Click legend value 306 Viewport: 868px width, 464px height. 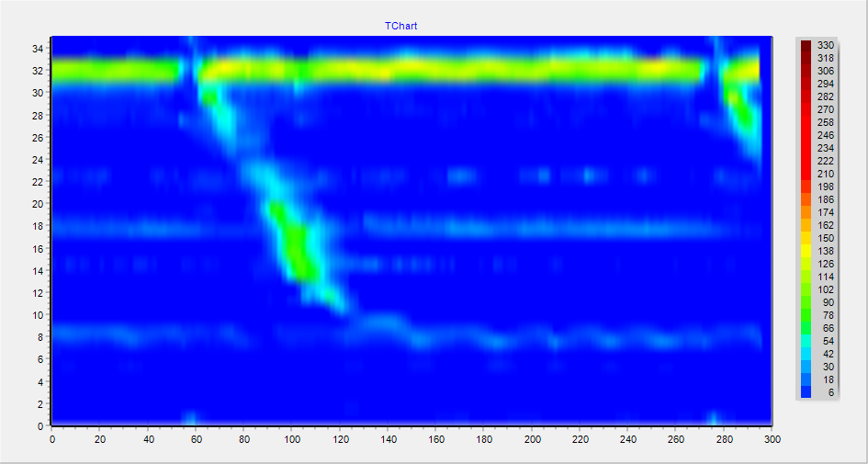(x=826, y=71)
